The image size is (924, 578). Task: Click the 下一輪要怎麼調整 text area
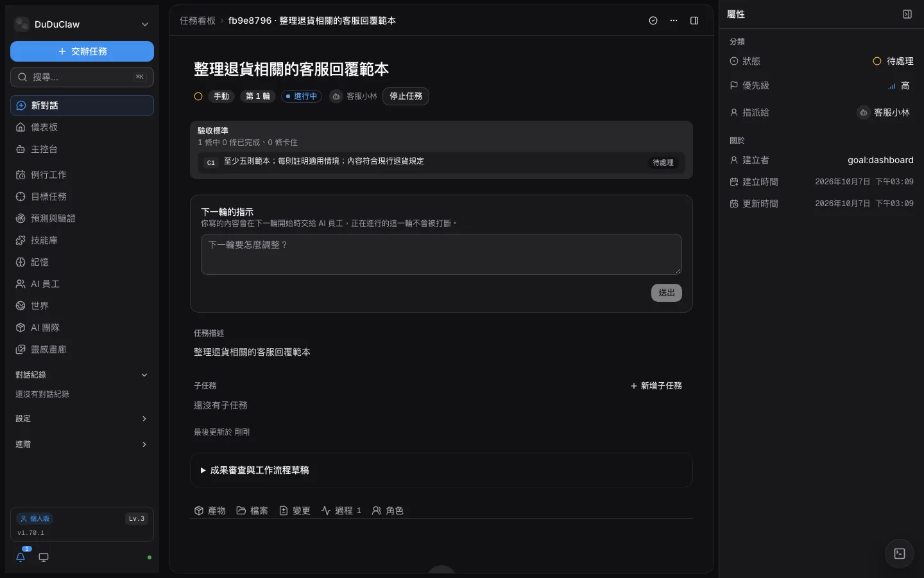point(441,254)
